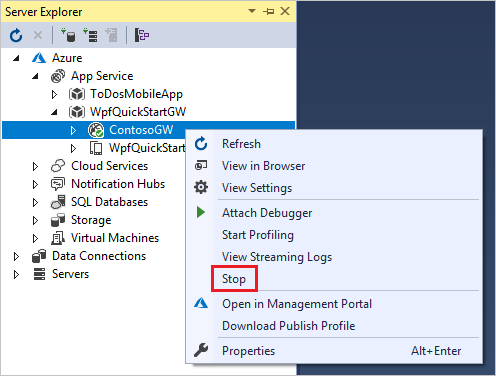Click the Azure icon beside Management Portal
This screenshot has height=376, width=496.
point(201,303)
